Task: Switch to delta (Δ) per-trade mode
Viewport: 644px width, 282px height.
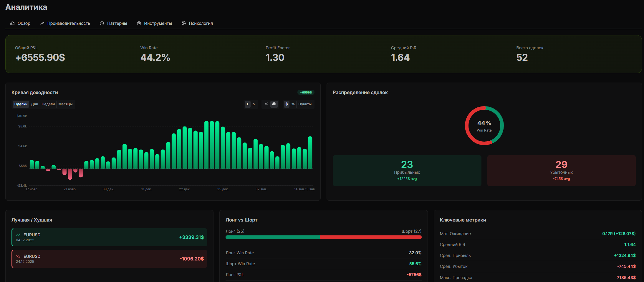Action: pyautogui.click(x=254, y=104)
